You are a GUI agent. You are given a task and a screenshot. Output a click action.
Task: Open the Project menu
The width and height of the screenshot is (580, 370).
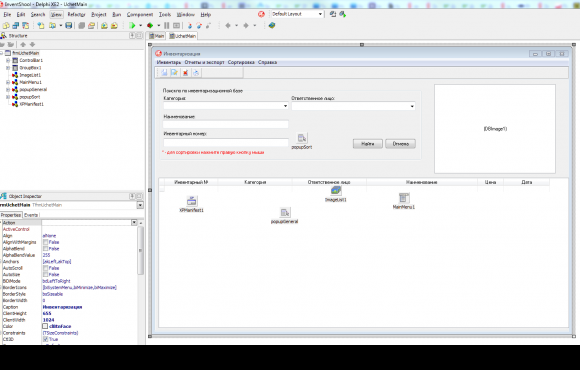tap(99, 14)
